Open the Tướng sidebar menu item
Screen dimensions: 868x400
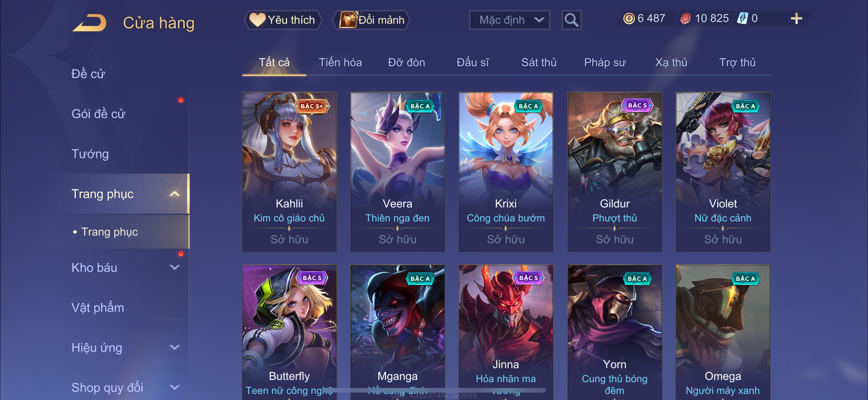90,154
